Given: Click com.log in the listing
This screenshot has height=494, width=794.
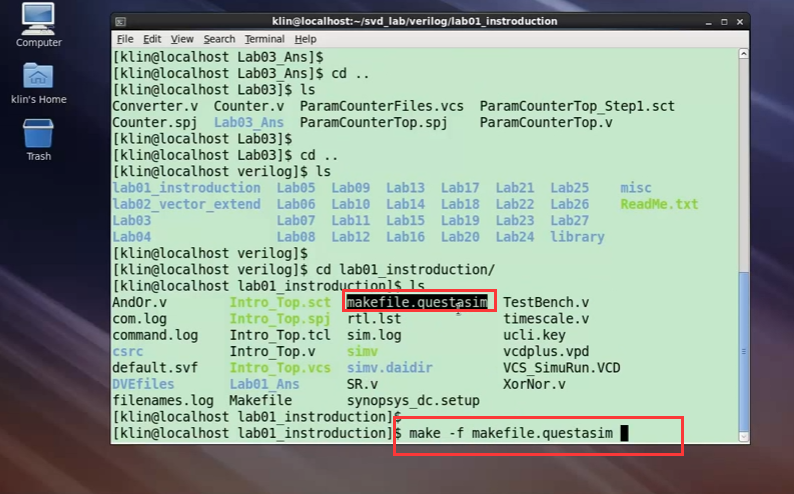Looking at the screenshot, I should tap(139, 319).
